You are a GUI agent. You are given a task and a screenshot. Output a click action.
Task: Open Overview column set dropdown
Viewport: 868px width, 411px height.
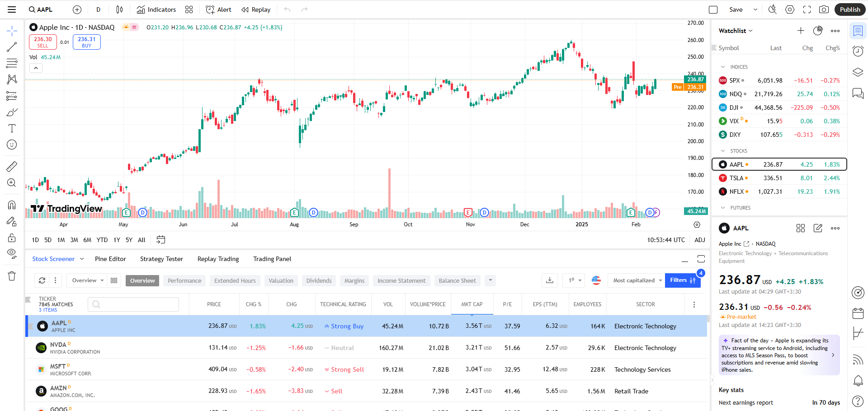tap(88, 280)
